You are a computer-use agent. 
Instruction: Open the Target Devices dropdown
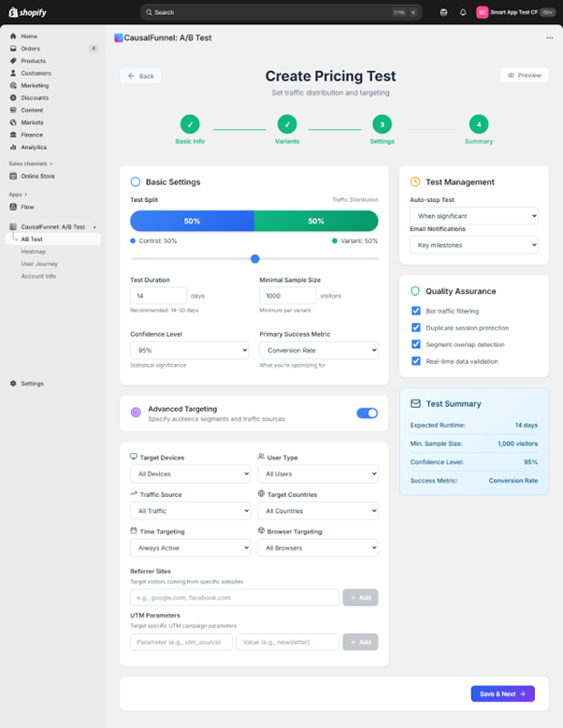(190, 474)
